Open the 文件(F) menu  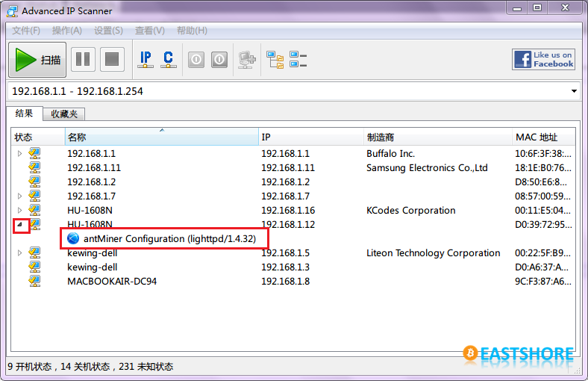point(26,31)
